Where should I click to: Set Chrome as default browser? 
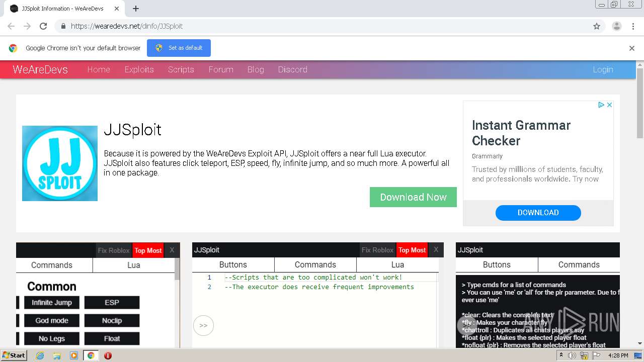(179, 48)
